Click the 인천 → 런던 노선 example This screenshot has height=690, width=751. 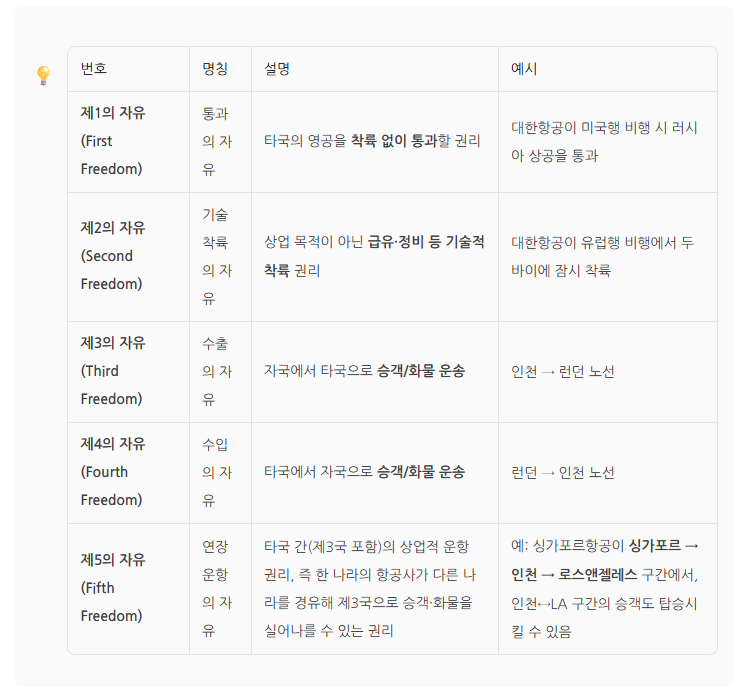pos(563,372)
